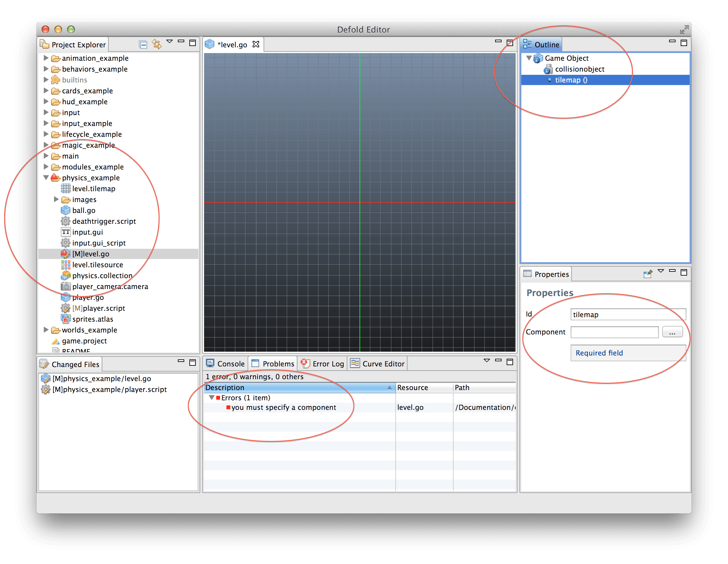Open the level.tilemap file icon
The image size is (728, 564).
point(66,189)
